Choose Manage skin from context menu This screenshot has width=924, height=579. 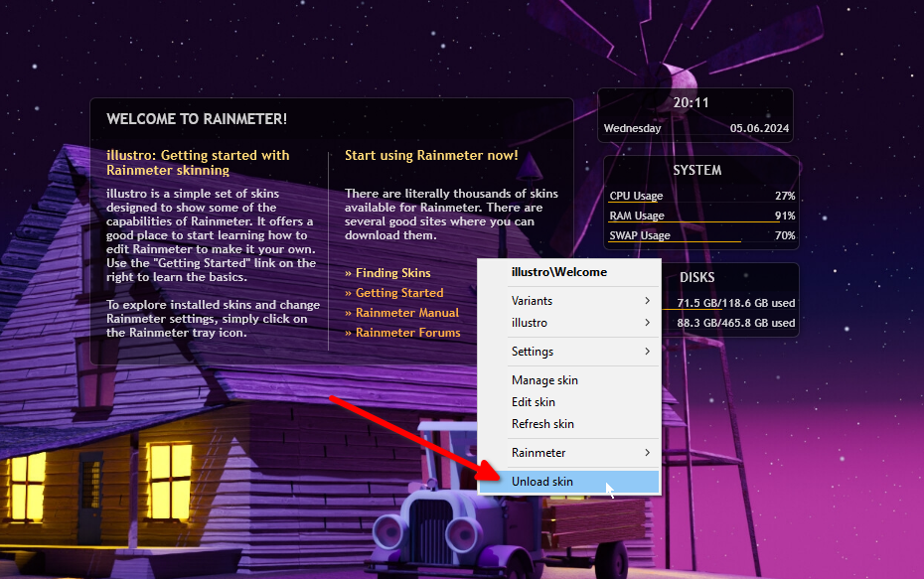pos(569,380)
